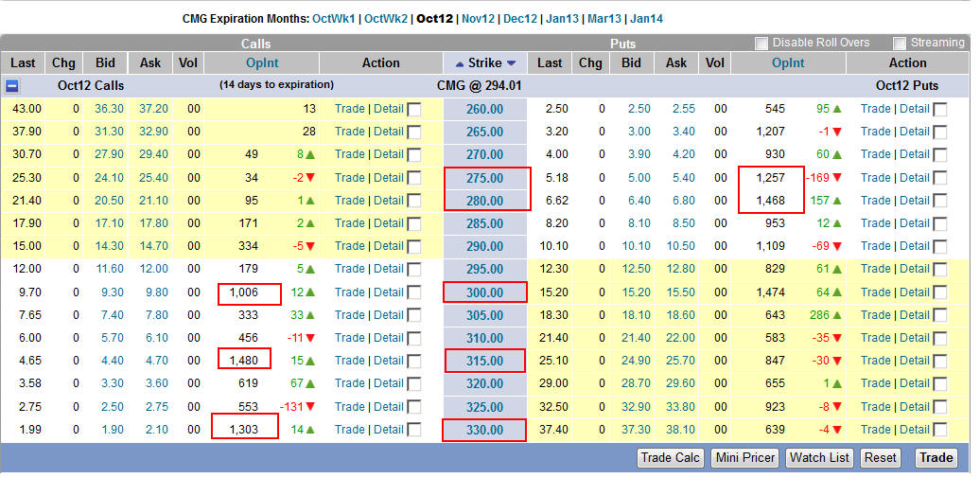Open Detail link for the 315.00 put
The width and height of the screenshot is (980, 478).
pyautogui.click(x=915, y=361)
